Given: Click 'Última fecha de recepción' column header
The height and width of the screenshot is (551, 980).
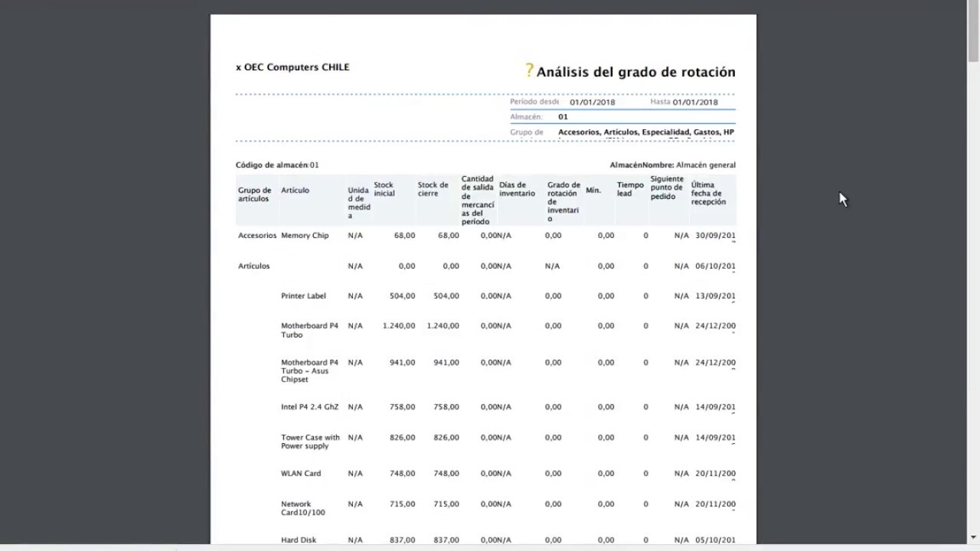Looking at the screenshot, I should pyautogui.click(x=708, y=194).
